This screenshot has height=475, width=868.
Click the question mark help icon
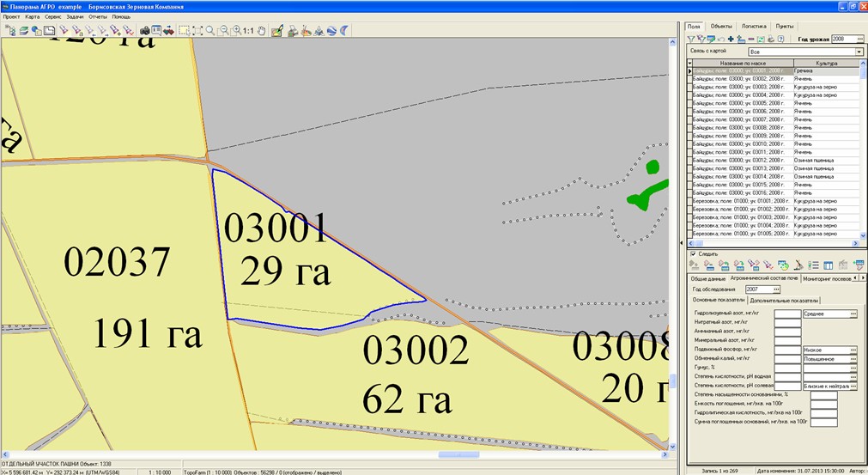pos(780,40)
